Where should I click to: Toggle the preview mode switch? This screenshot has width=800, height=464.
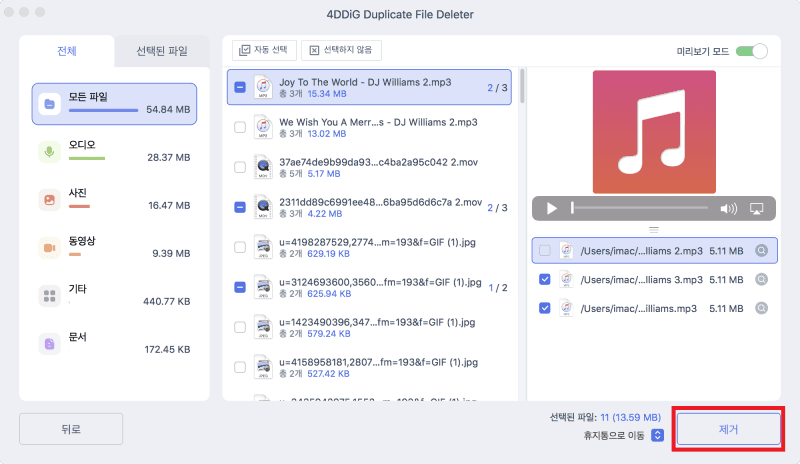tap(751, 50)
